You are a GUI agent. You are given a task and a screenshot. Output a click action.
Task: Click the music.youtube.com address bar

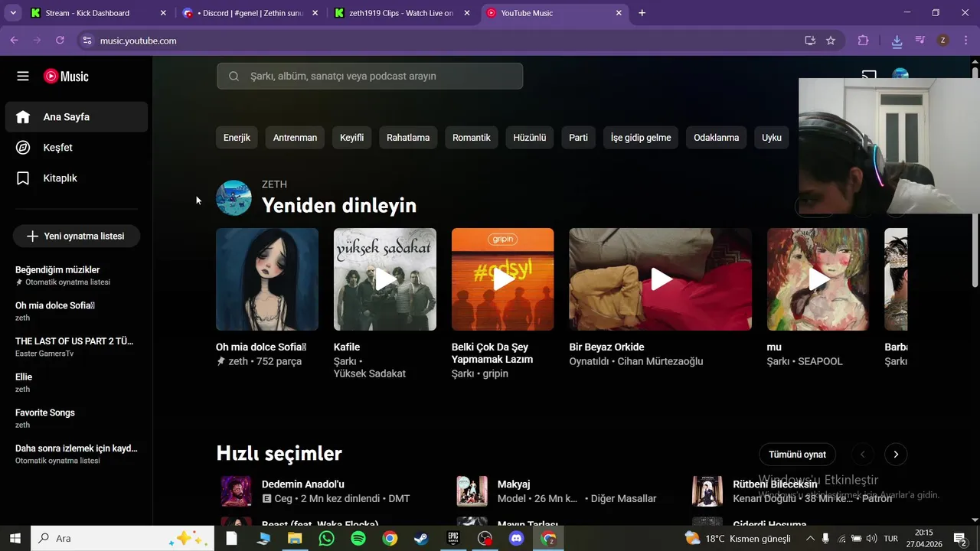tap(444, 41)
